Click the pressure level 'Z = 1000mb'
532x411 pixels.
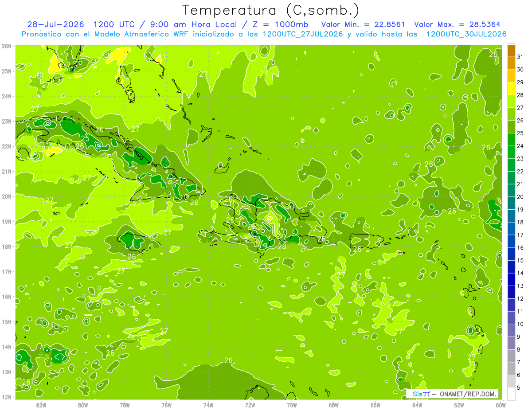(281, 24)
